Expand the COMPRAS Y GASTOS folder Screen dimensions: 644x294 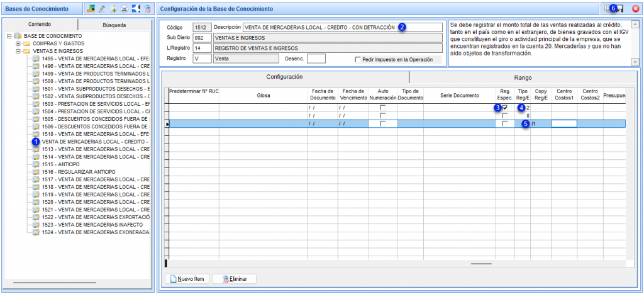[18, 43]
